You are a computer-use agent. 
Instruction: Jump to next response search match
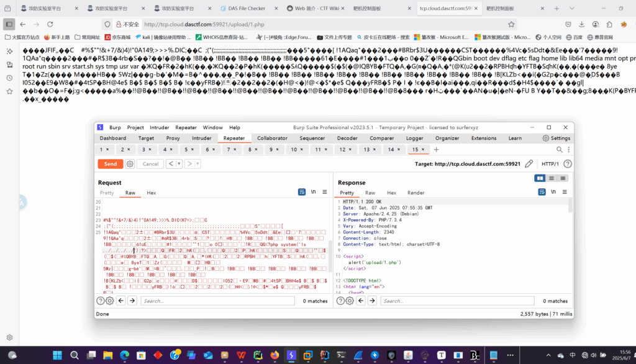coord(373,301)
